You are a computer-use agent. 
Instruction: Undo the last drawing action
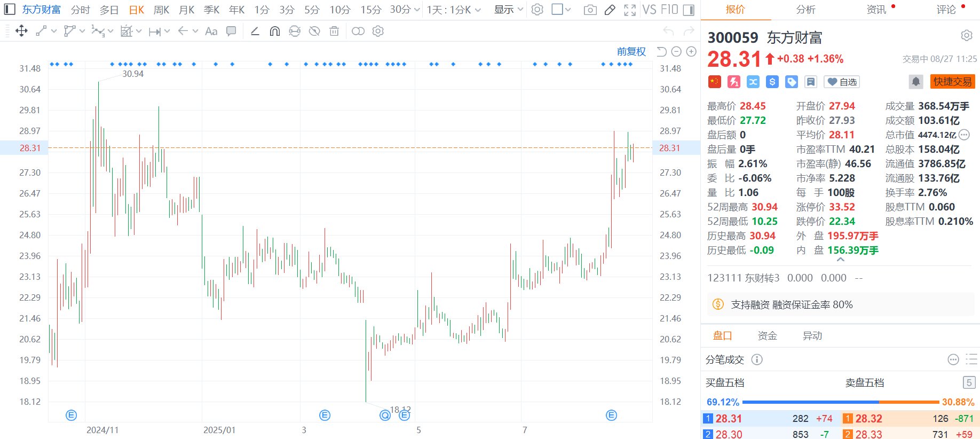click(668, 32)
